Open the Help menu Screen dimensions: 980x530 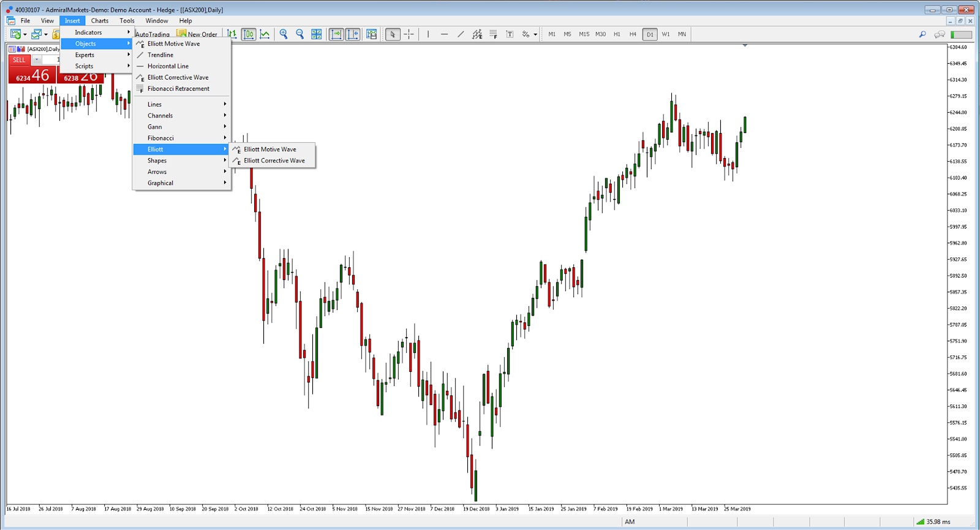click(186, 21)
